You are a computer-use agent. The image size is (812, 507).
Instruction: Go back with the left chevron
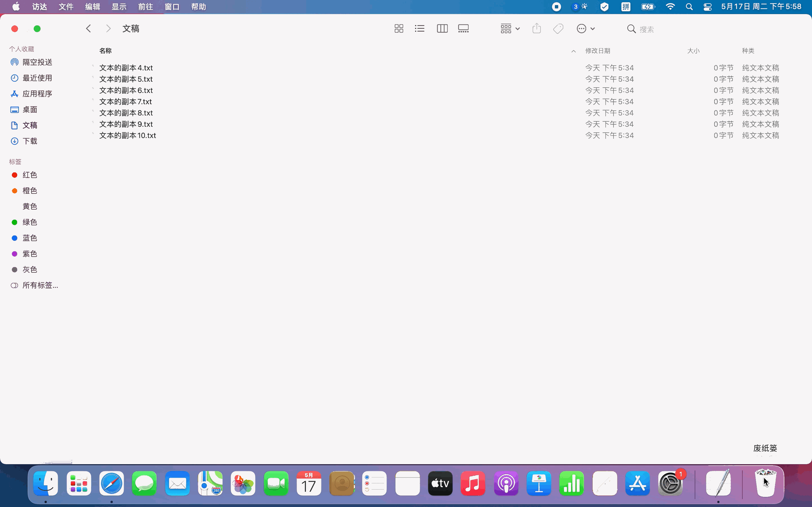pos(89,28)
